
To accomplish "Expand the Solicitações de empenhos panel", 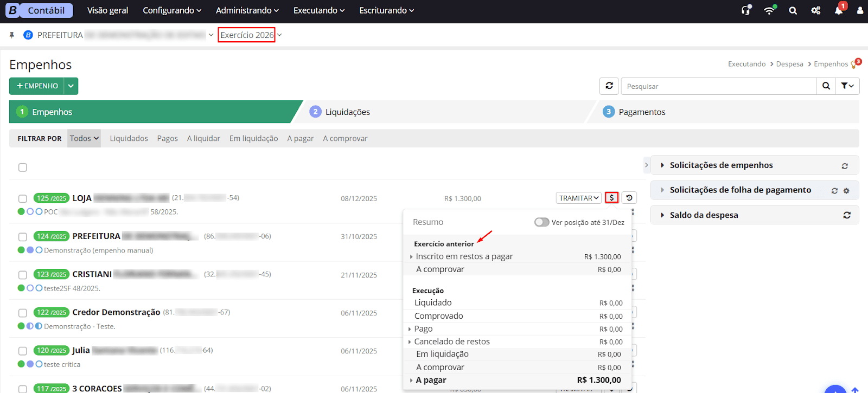I will pyautogui.click(x=721, y=165).
